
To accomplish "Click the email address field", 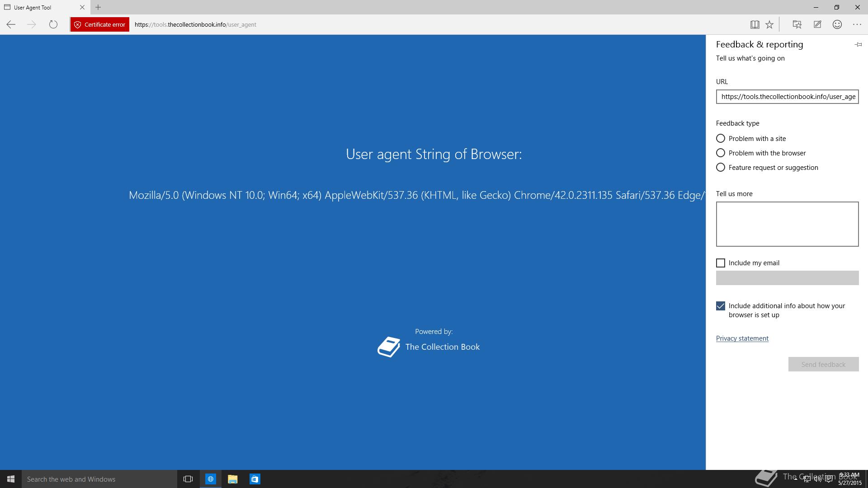I will [x=787, y=278].
